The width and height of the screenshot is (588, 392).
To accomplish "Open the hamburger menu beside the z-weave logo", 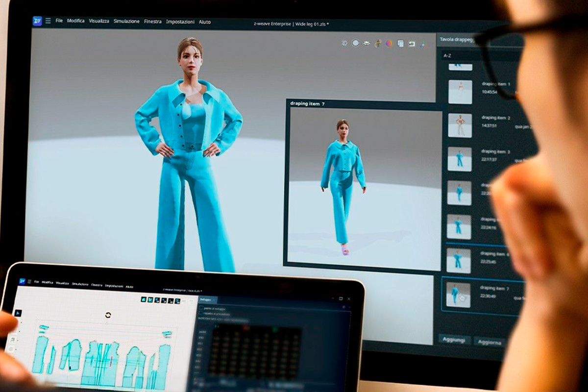I will pyautogui.click(x=48, y=21).
